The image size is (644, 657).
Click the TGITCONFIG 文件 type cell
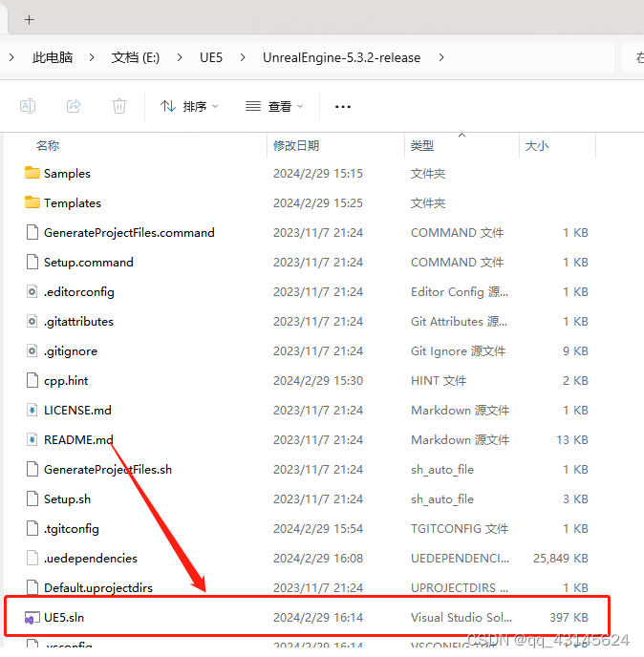tap(460, 529)
